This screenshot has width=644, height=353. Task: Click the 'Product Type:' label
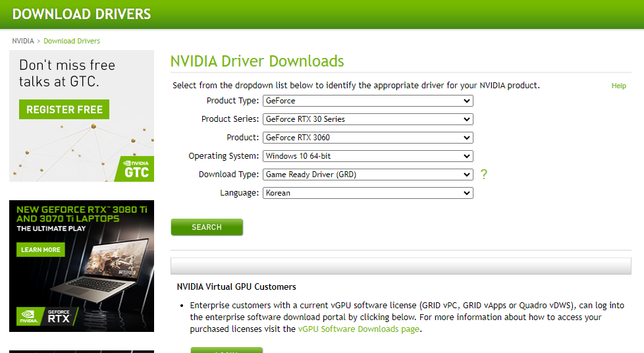(x=232, y=101)
